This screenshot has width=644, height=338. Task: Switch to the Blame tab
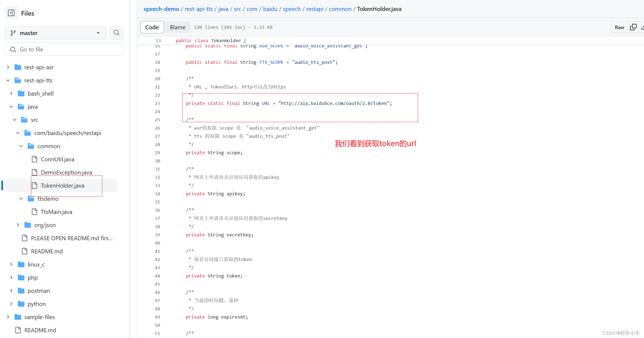[x=177, y=27]
